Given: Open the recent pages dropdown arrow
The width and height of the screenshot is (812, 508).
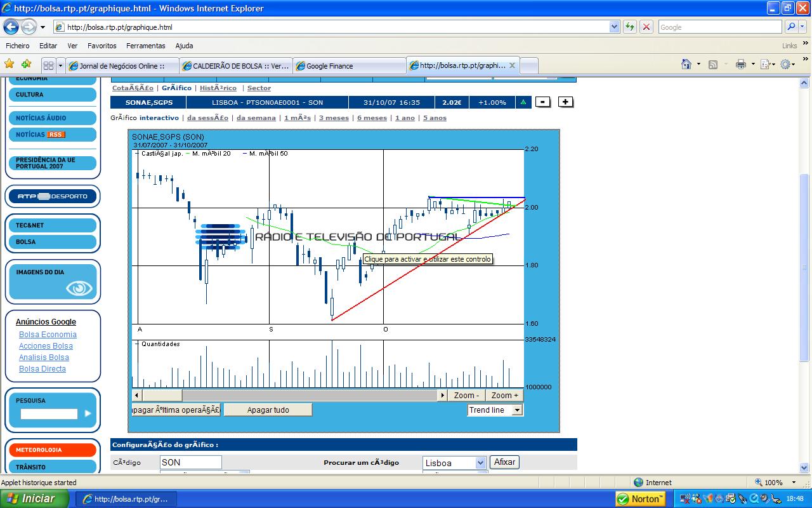Looking at the screenshot, I should 43,27.
